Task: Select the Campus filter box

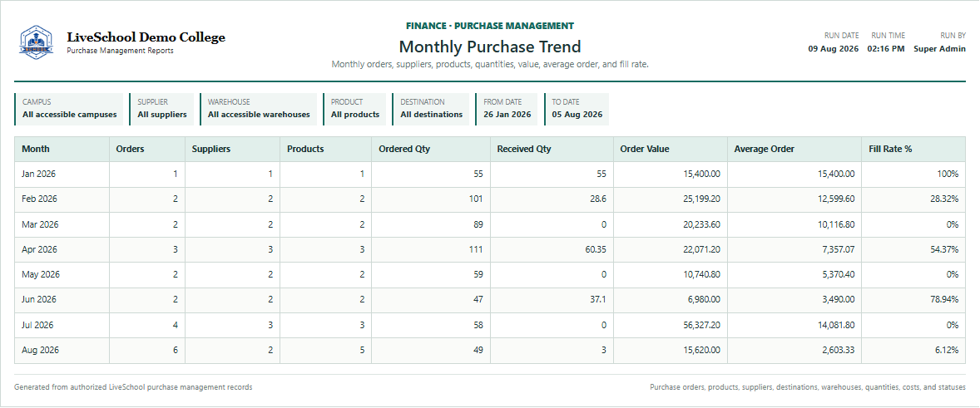Action: (x=69, y=109)
